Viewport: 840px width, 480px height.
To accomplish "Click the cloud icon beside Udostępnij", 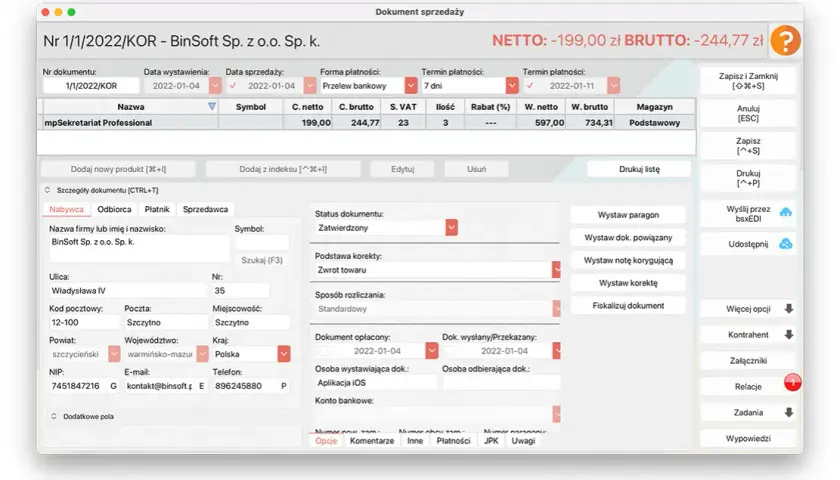I will point(785,244).
